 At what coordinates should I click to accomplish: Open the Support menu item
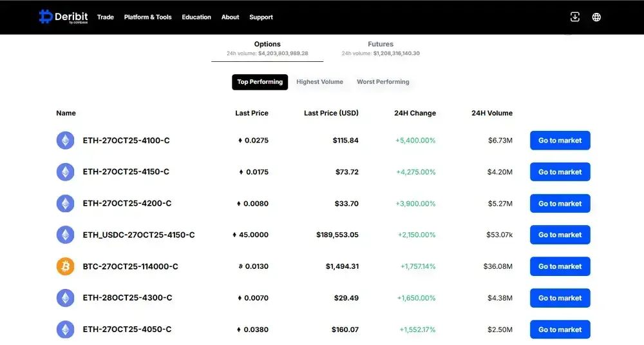261,17
